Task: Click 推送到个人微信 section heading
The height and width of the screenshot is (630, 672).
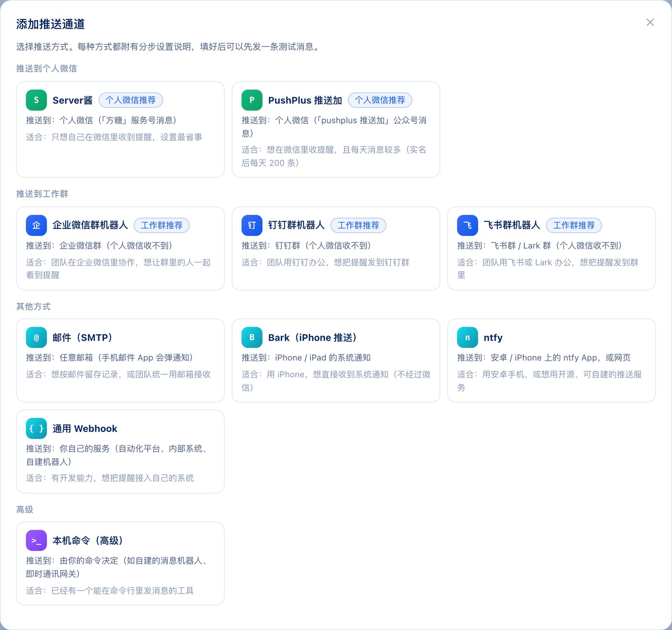Action: [47, 68]
